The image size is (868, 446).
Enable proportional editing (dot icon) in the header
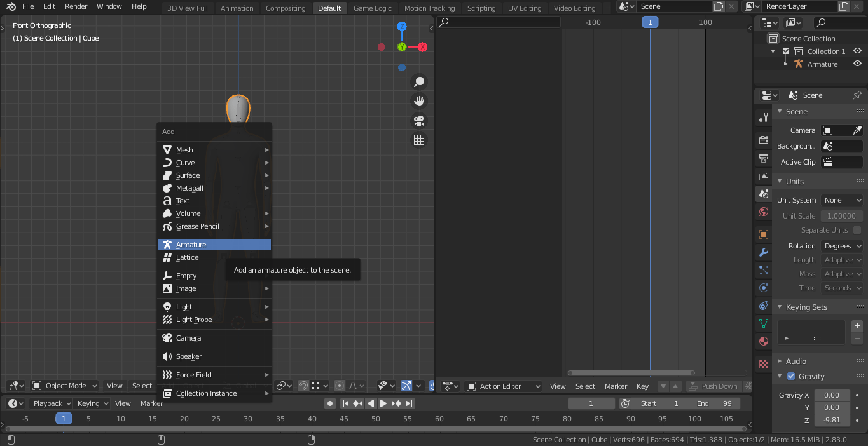coord(340,386)
